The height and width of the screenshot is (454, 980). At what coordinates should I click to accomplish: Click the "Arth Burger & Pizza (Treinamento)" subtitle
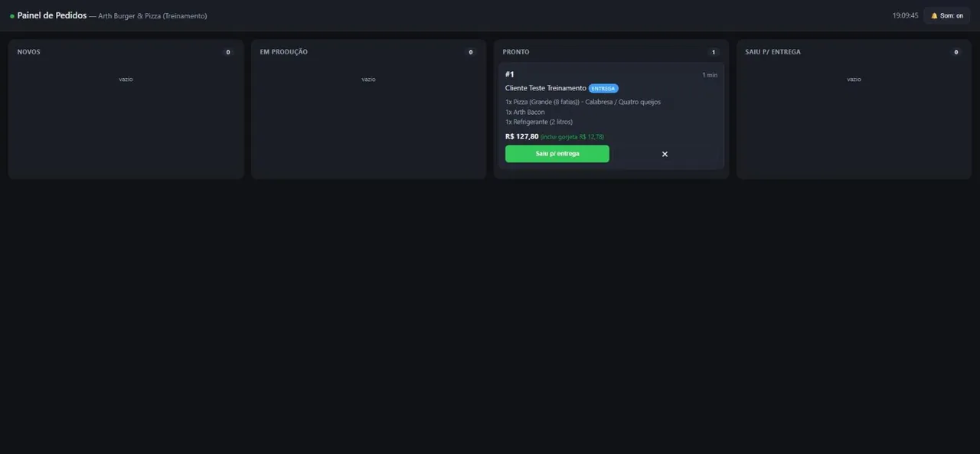coord(152,16)
